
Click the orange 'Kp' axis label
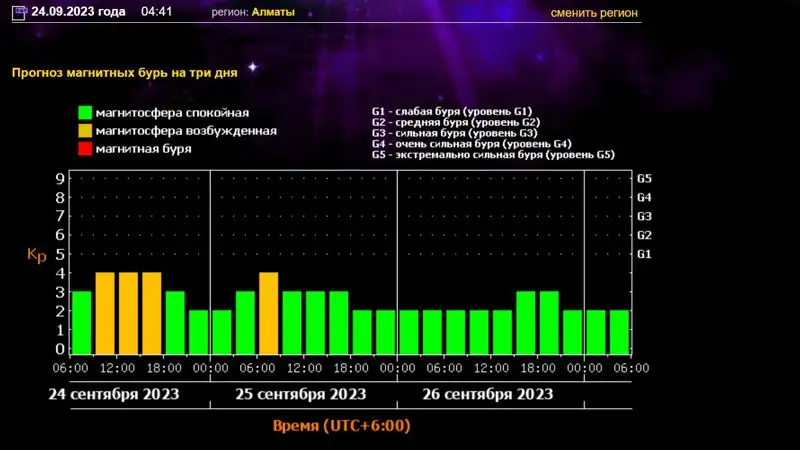(x=36, y=255)
